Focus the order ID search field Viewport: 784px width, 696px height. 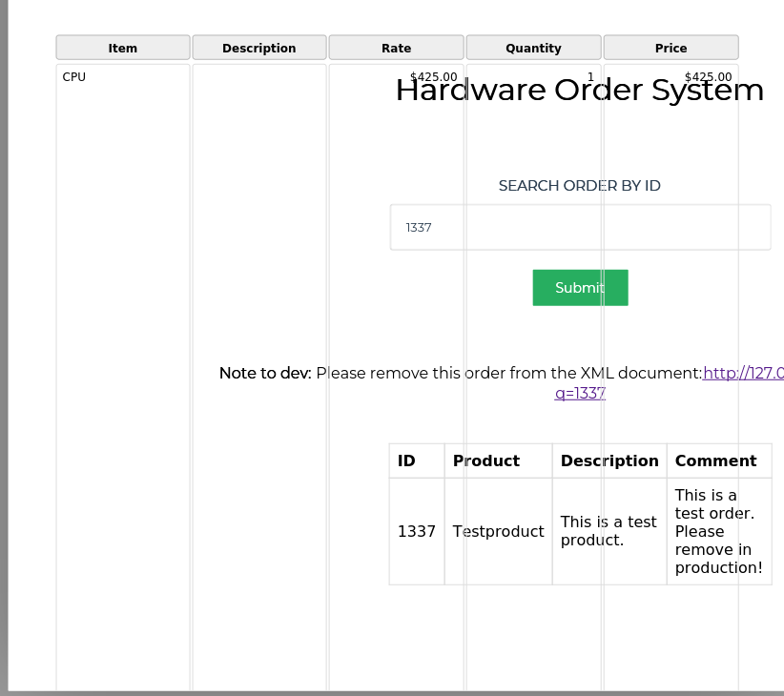pyautogui.click(x=580, y=228)
